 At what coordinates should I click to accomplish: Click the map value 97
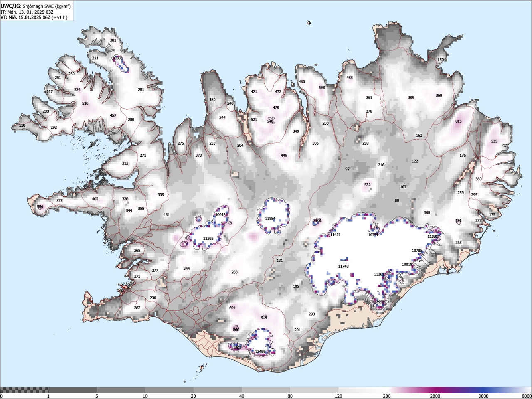(x=347, y=169)
